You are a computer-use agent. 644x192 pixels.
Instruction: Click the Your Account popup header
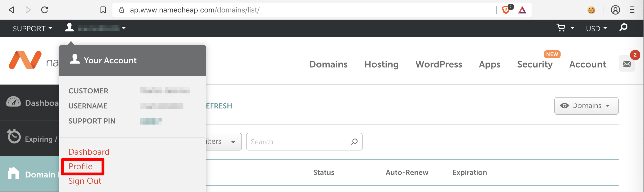click(133, 61)
